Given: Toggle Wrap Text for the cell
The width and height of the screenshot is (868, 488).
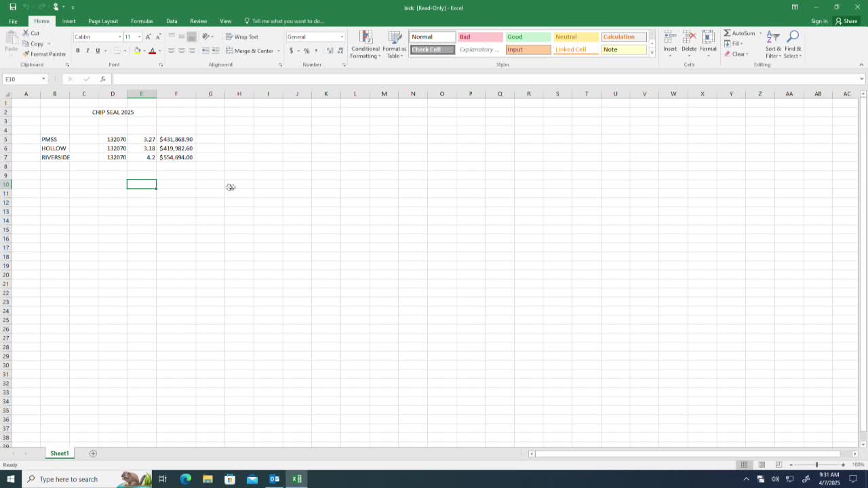Looking at the screenshot, I should pyautogui.click(x=241, y=37).
